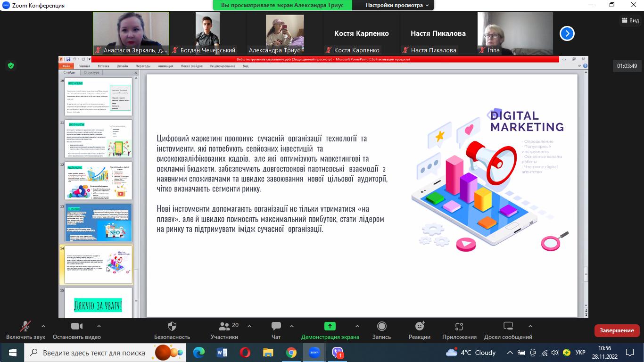
Task: Click the red Завершение button
Action: tap(617, 330)
